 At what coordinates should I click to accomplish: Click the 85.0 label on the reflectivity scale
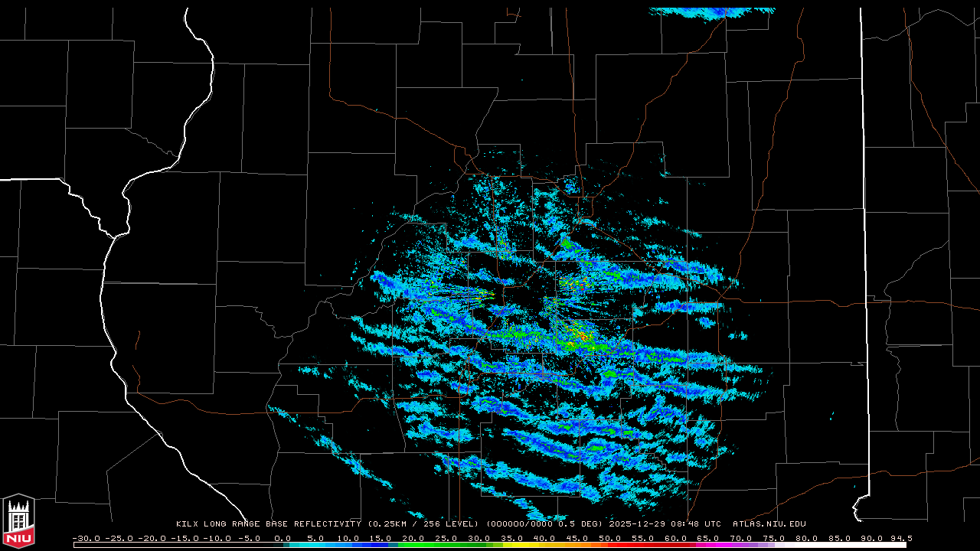pos(841,538)
